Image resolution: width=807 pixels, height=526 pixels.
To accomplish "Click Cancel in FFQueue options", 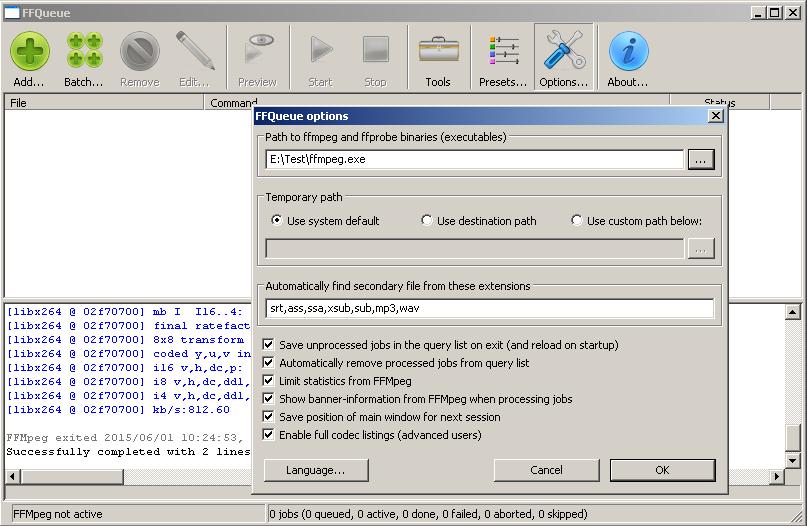I will point(547,470).
